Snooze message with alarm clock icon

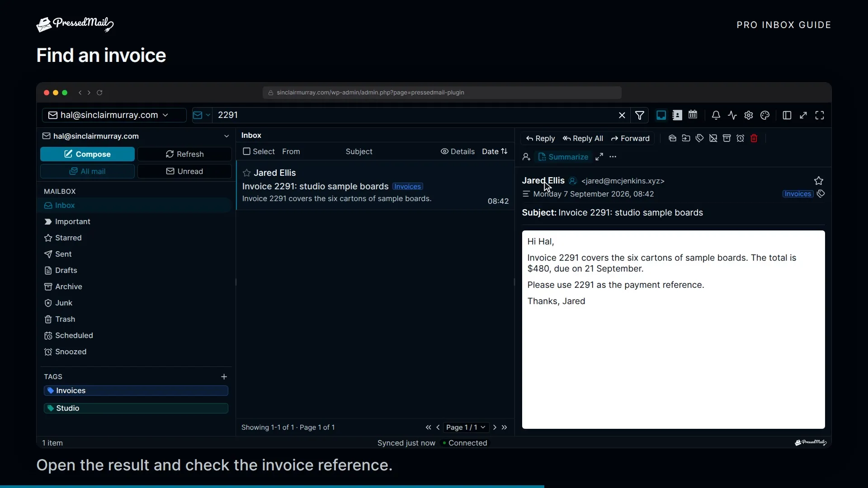(x=740, y=138)
